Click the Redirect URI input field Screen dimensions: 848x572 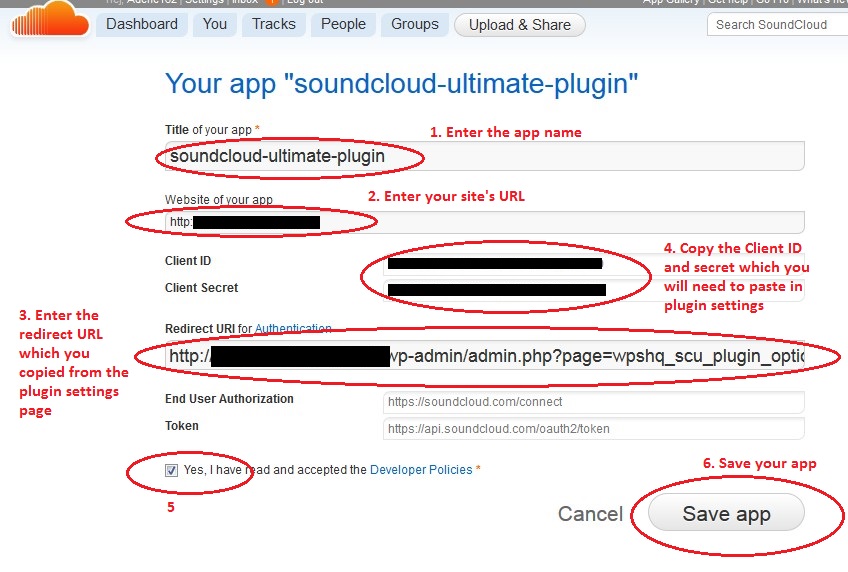[x=485, y=356]
